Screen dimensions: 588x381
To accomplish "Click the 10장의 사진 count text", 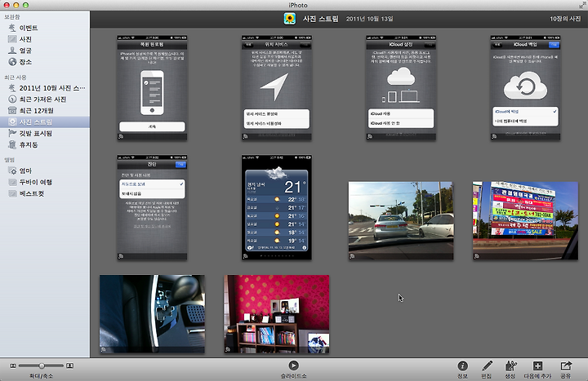I will click(x=565, y=19).
